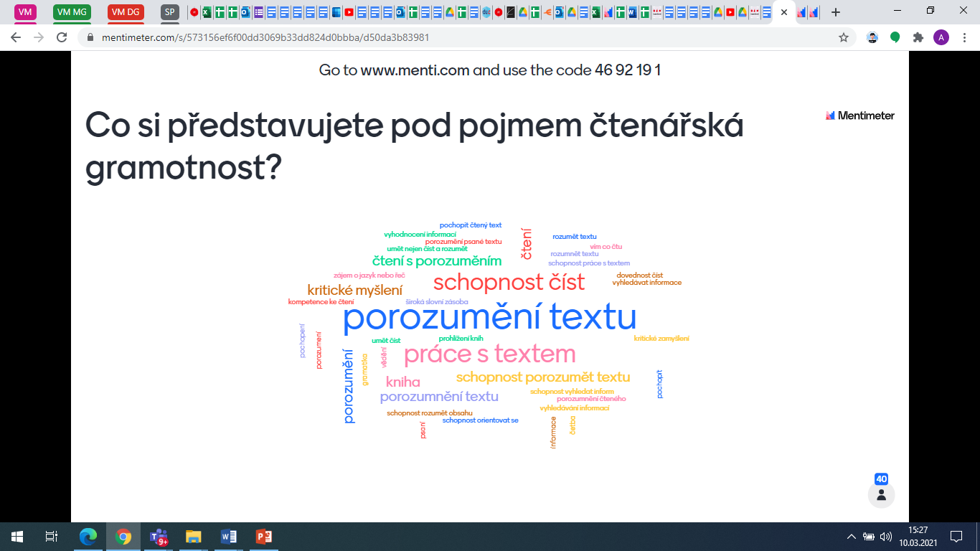Screen dimensions: 980x551
Task: Open the 'VM MG' green tab group
Action: click(72, 11)
